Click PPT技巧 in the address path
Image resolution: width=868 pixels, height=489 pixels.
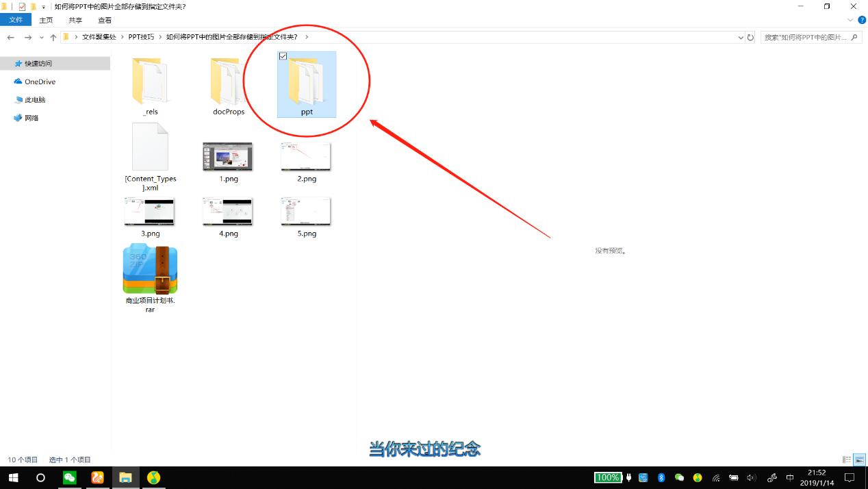point(141,37)
